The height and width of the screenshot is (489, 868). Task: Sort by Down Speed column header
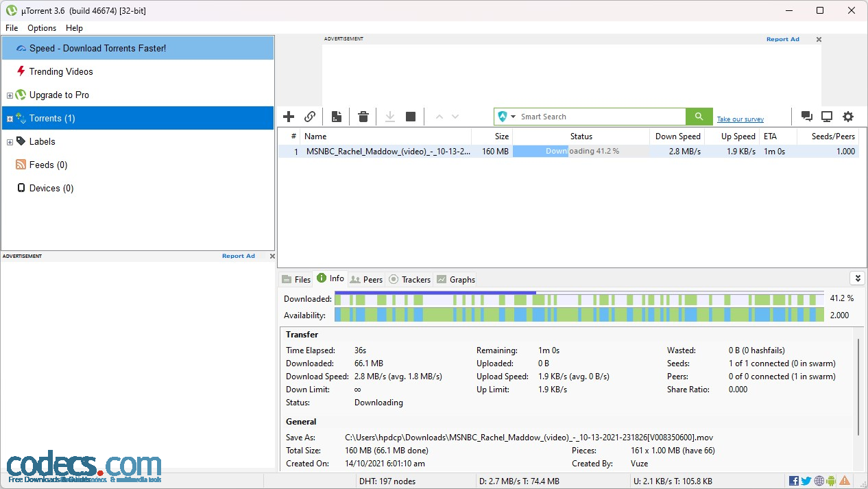[677, 136]
